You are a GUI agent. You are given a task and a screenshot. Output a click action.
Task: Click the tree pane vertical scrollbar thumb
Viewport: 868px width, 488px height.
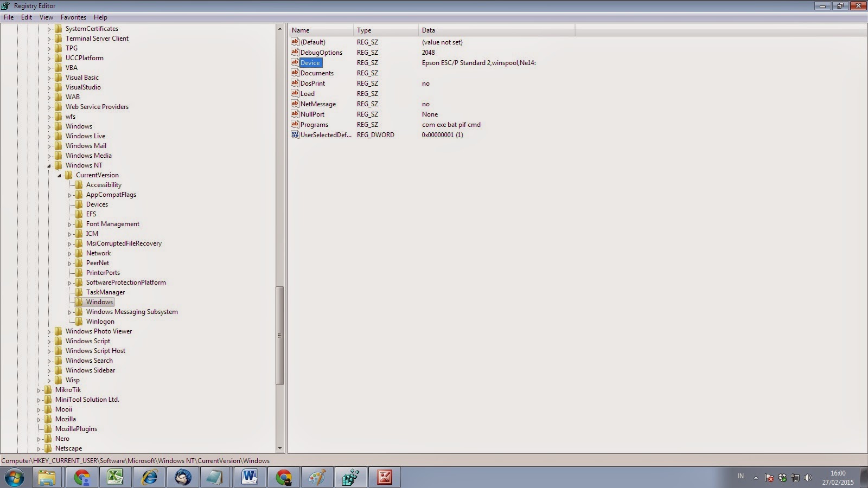(x=280, y=335)
